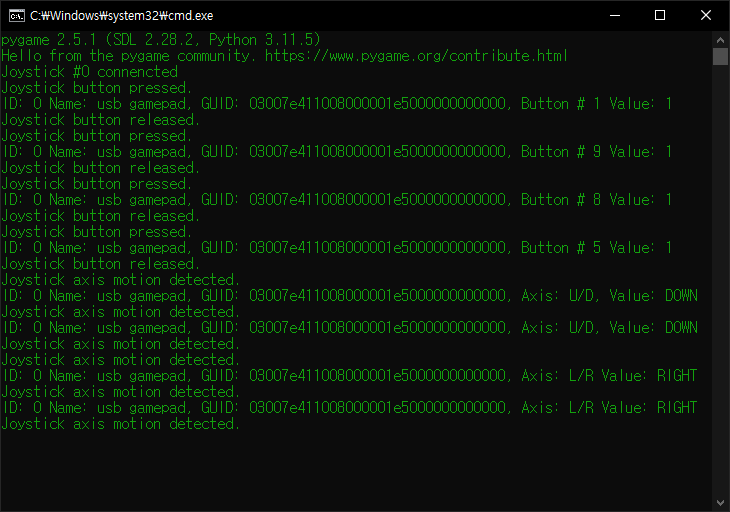This screenshot has width=730, height=512.
Task: Click the scrollbar down arrow
Action: pos(720,503)
